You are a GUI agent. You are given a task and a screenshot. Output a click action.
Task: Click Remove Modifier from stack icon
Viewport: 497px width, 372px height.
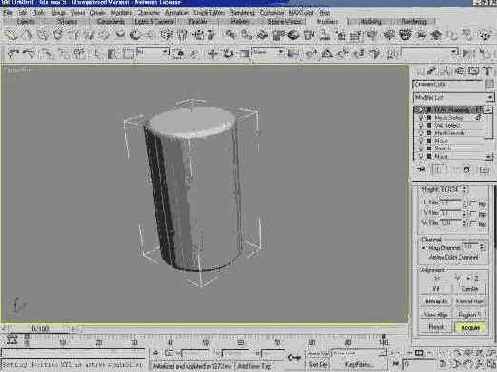pos(467,170)
